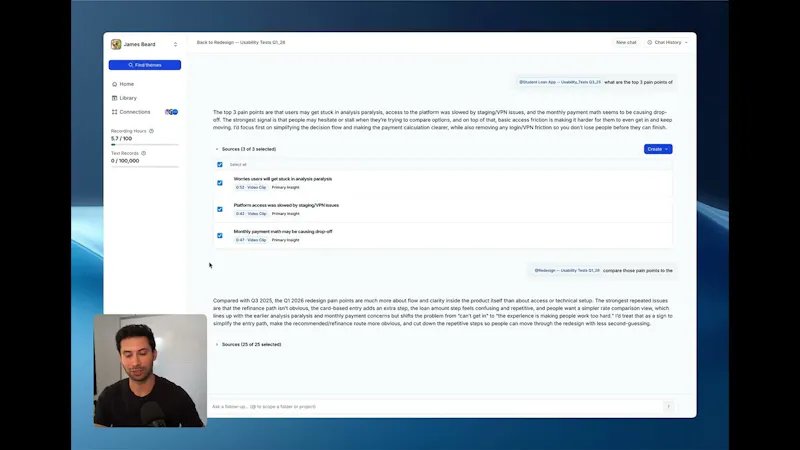Viewport: 800px width, 450px height.
Task: Open the James Beard account switcher arrows
Action: point(176,44)
